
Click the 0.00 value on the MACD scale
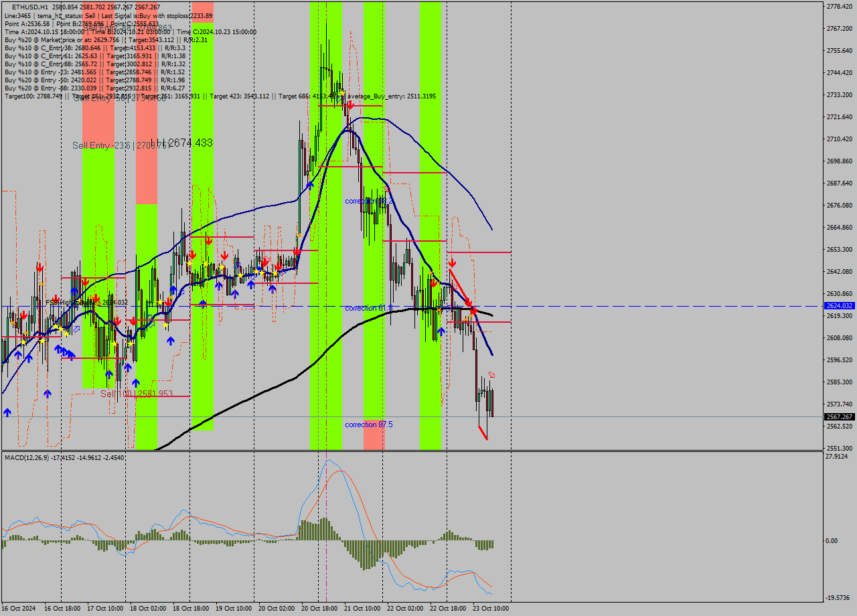(832, 540)
